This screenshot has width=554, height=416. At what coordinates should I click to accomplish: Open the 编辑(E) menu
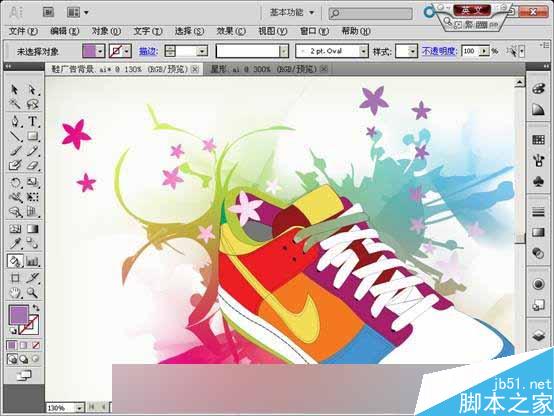(x=65, y=31)
